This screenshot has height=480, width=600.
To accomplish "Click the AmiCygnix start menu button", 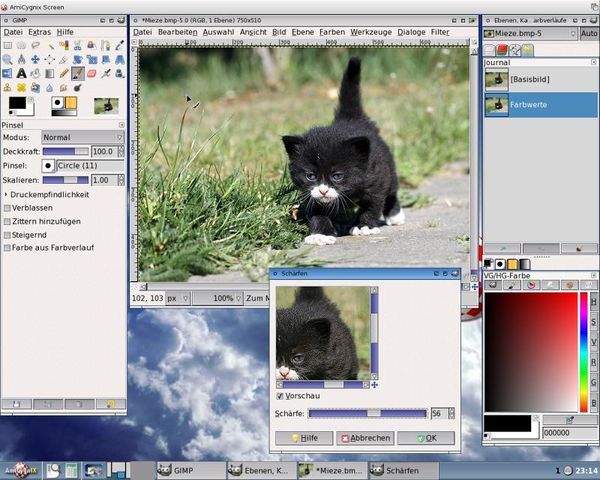I will (20, 470).
